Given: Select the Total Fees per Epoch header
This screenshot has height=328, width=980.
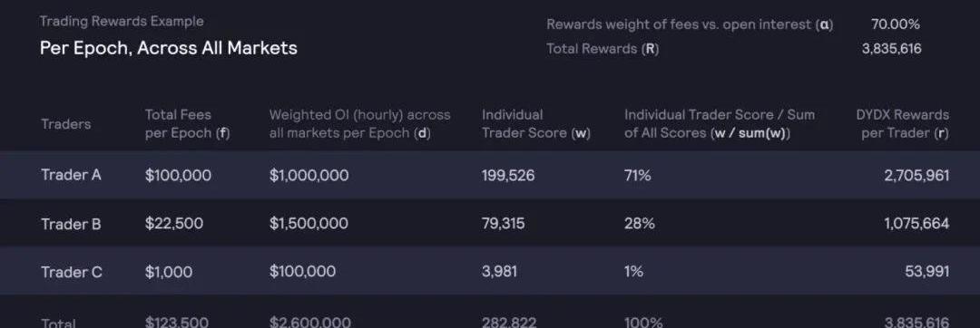Looking at the screenshot, I should tap(188, 124).
